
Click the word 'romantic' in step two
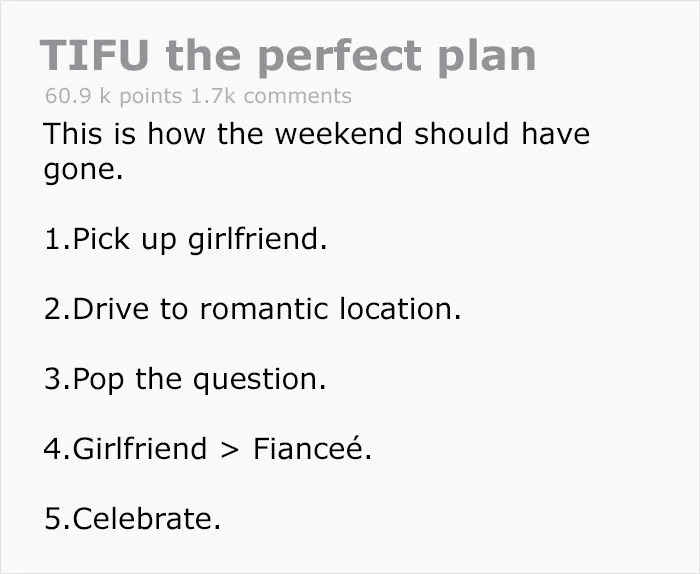click(x=264, y=309)
